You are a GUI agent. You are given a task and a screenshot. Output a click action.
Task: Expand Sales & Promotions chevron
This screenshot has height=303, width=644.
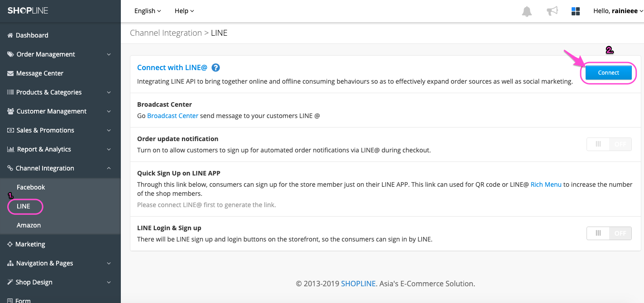click(x=109, y=130)
